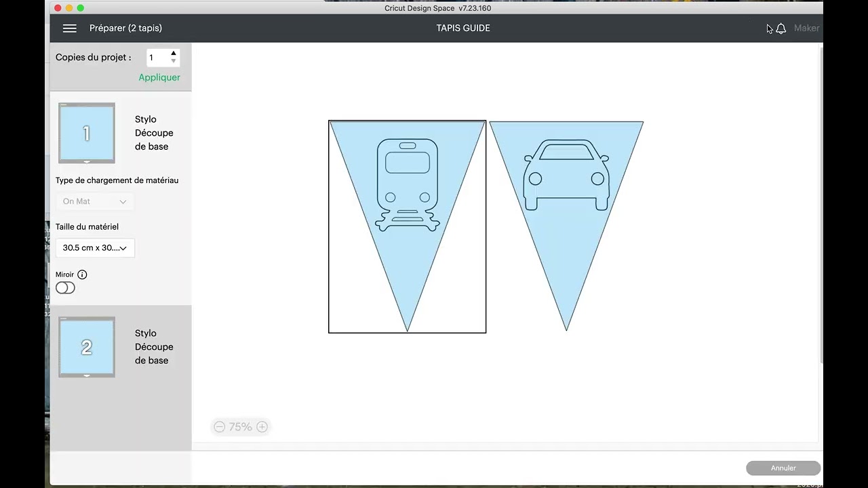Open the material size dropdown
The image size is (868, 488).
pos(95,248)
